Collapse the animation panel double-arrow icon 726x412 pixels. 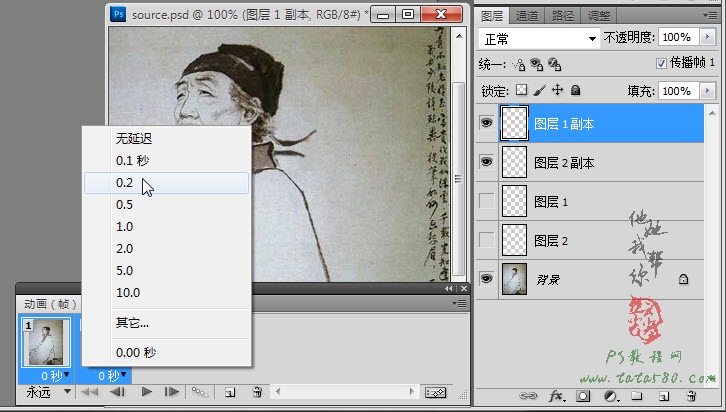[448, 288]
